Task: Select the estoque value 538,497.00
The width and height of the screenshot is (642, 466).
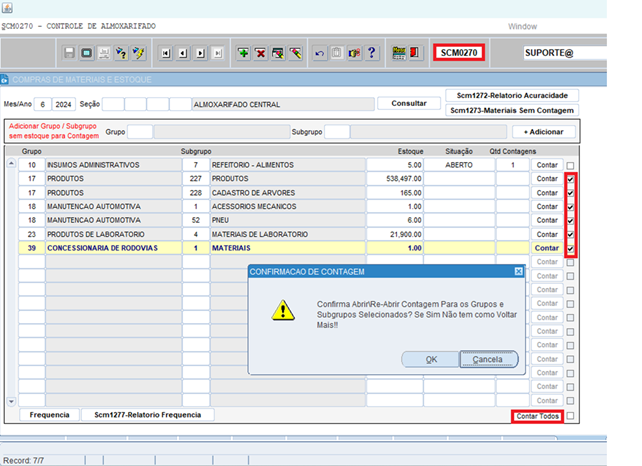Action: pos(395,179)
